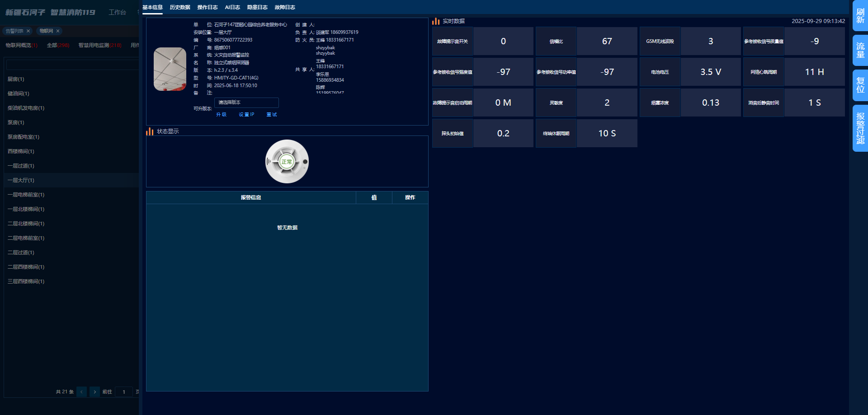Close the 物联网 tab with its X icon

click(58, 31)
